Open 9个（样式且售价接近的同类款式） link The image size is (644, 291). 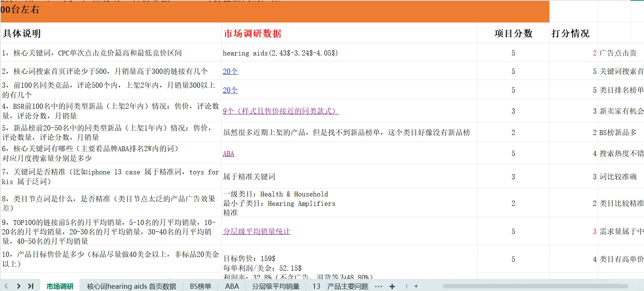(281, 111)
